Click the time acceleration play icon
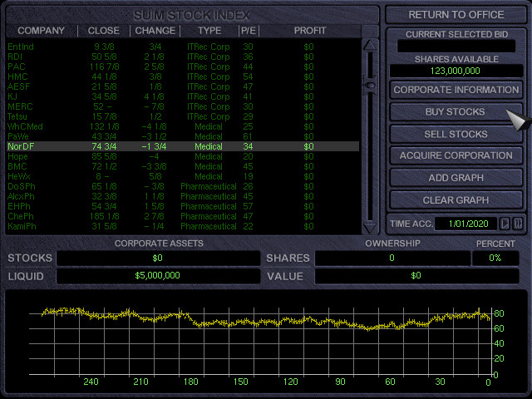The image size is (532, 399). pyautogui.click(x=505, y=223)
